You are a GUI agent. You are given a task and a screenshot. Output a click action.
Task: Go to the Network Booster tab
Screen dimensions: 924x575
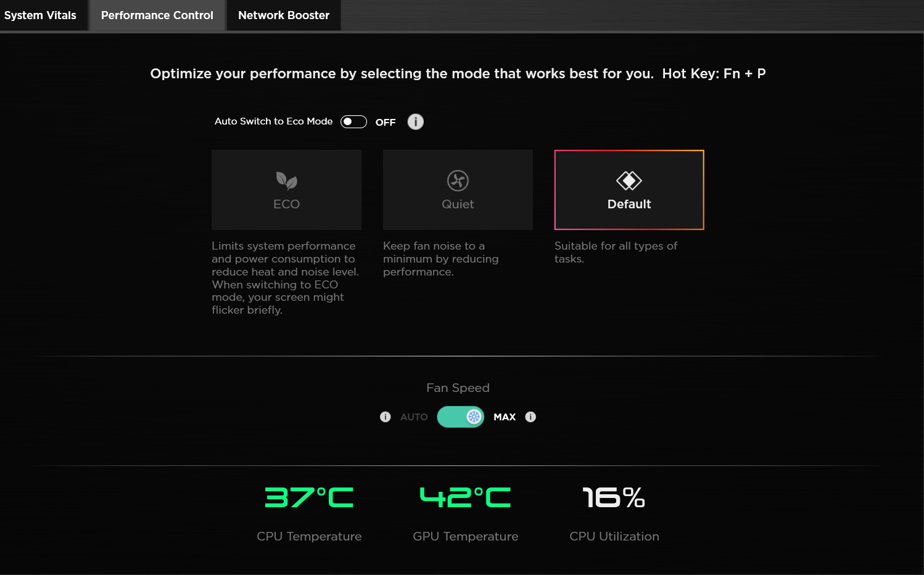click(284, 15)
